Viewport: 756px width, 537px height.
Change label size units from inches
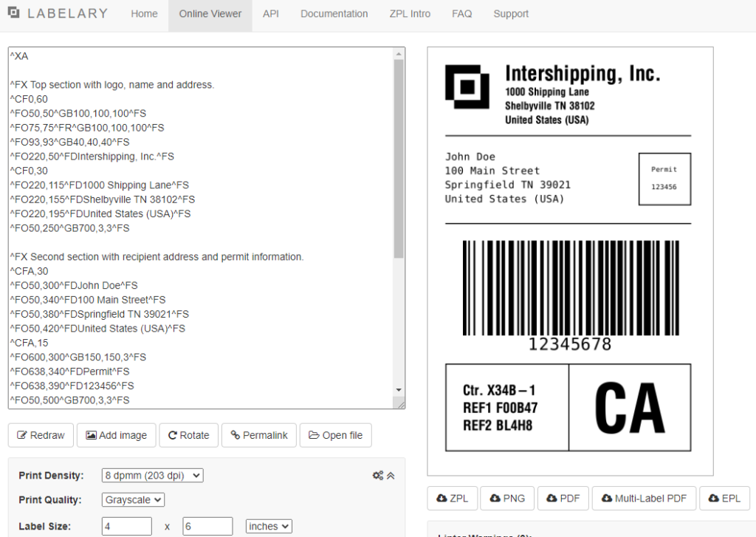(269, 527)
